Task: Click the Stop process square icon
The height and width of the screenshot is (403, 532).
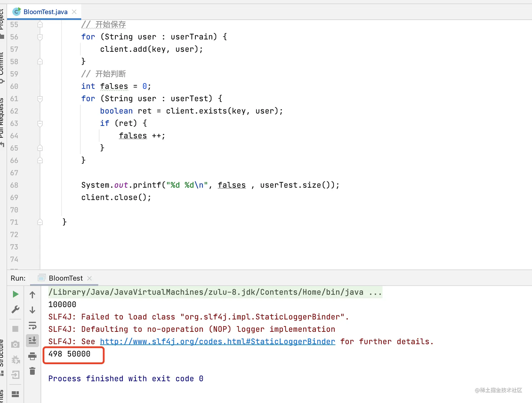Action: [x=15, y=329]
